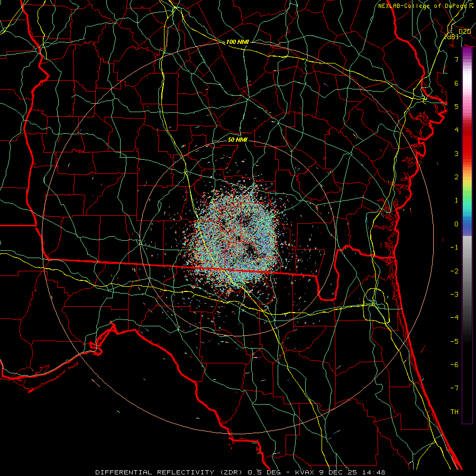Viewport: 476px width, 476px height.
Task: Click the -6 value on the color scale
Action: pos(454,365)
